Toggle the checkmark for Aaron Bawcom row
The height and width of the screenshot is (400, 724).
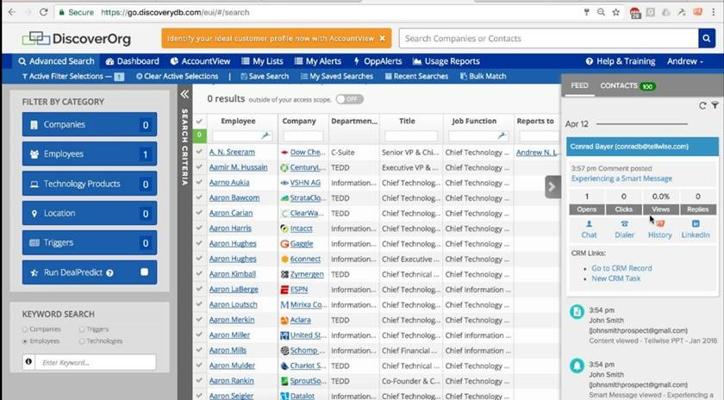pos(199,198)
